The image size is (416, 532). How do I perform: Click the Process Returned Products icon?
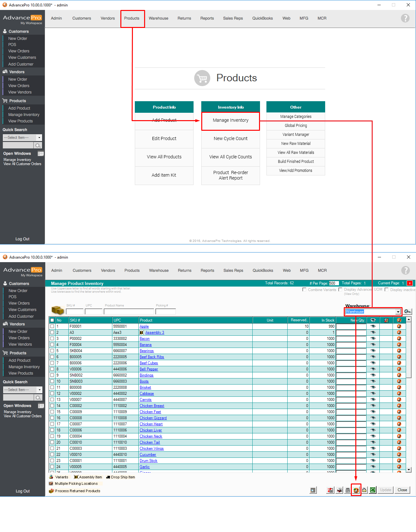click(x=51, y=491)
